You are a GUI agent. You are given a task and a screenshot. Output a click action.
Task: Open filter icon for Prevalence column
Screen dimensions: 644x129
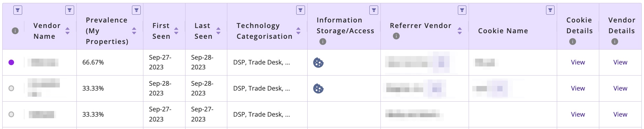click(136, 10)
